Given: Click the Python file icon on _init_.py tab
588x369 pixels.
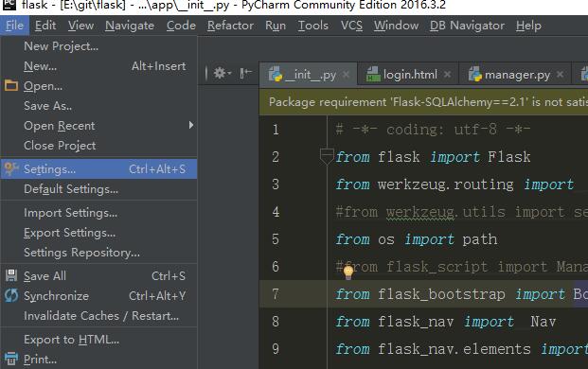Looking at the screenshot, I should tap(276, 74).
